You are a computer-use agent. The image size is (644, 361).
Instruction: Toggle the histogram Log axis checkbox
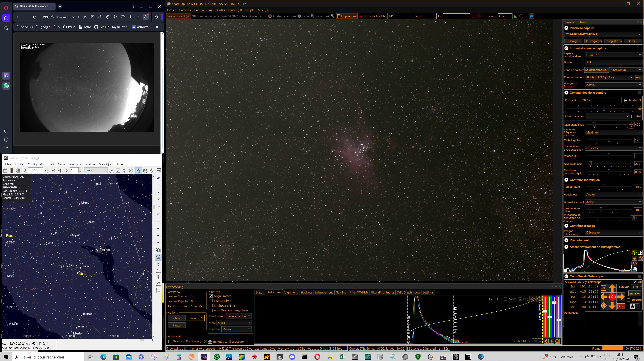coord(520,299)
